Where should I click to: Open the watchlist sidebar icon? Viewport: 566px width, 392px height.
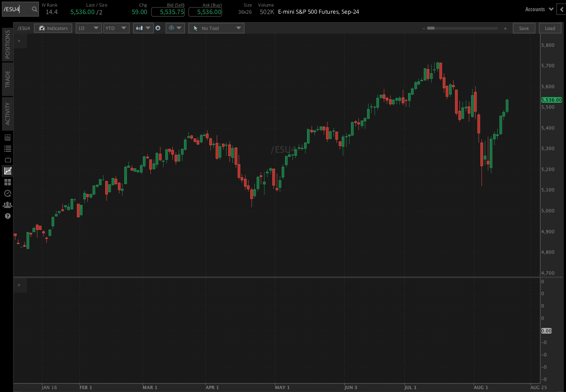click(x=7, y=148)
